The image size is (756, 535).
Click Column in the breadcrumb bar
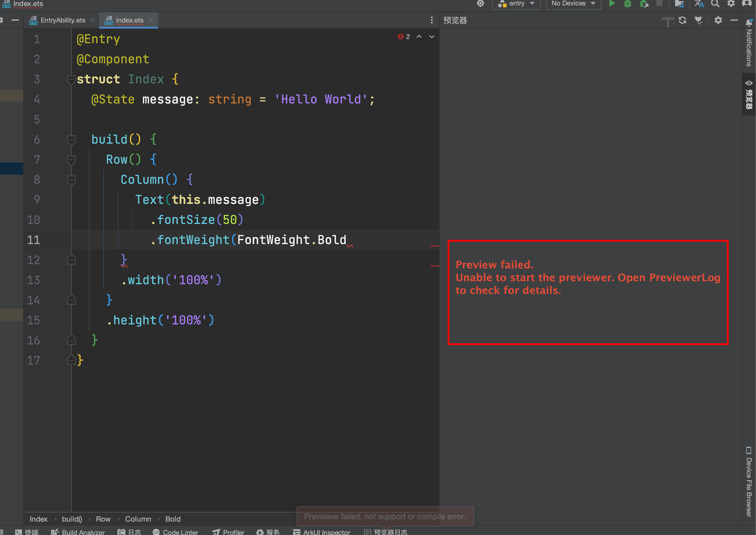tap(138, 519)
